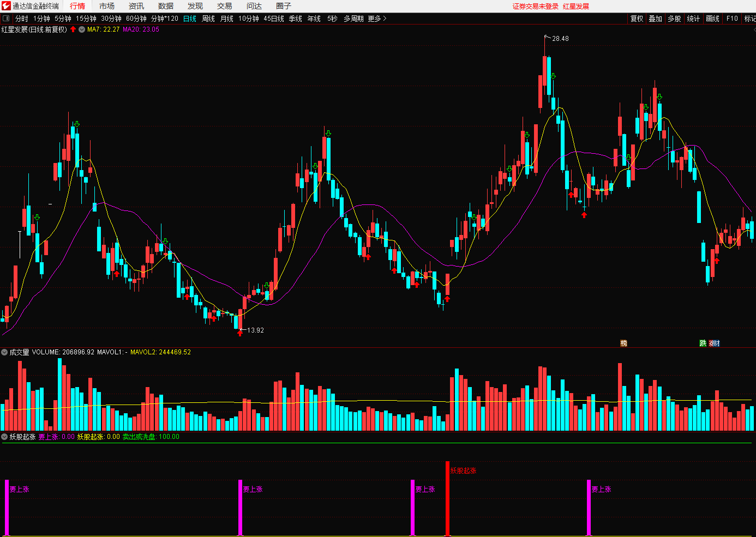Click the 通达信 red logo icon
The height and width of the screenshot is (537, 756).
point(6,6)
